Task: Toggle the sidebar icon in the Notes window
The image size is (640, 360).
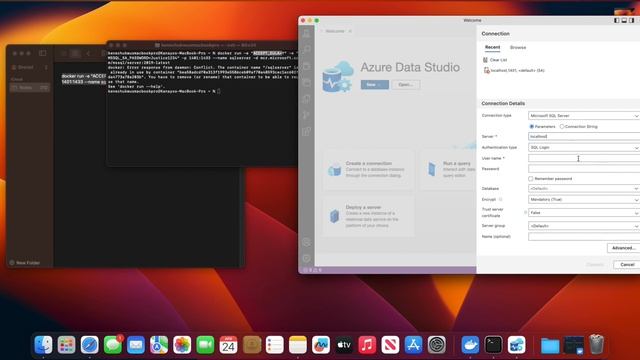Action: pyautogui.click(x=42, y=53)
